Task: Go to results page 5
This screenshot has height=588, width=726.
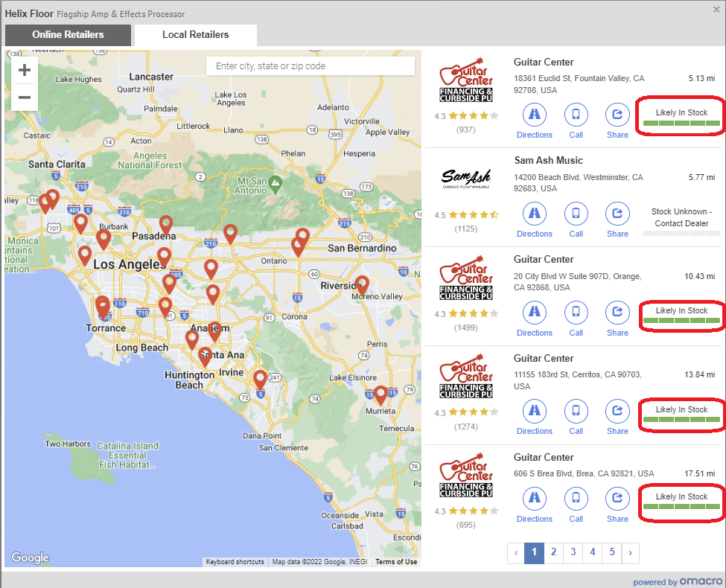Action: pyautogui.click(x=612, y=552)
